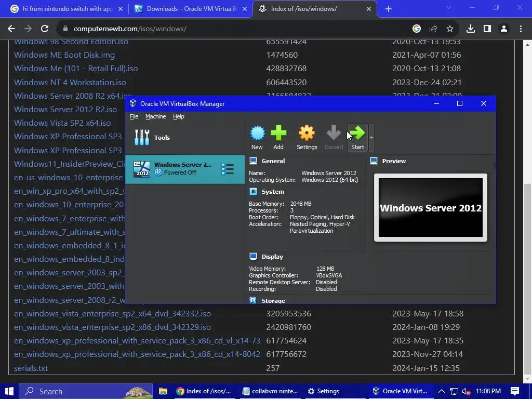Open the Tools entry in VirtualBox
Screen dimensions: 532x399
click(x=185, y=137)
